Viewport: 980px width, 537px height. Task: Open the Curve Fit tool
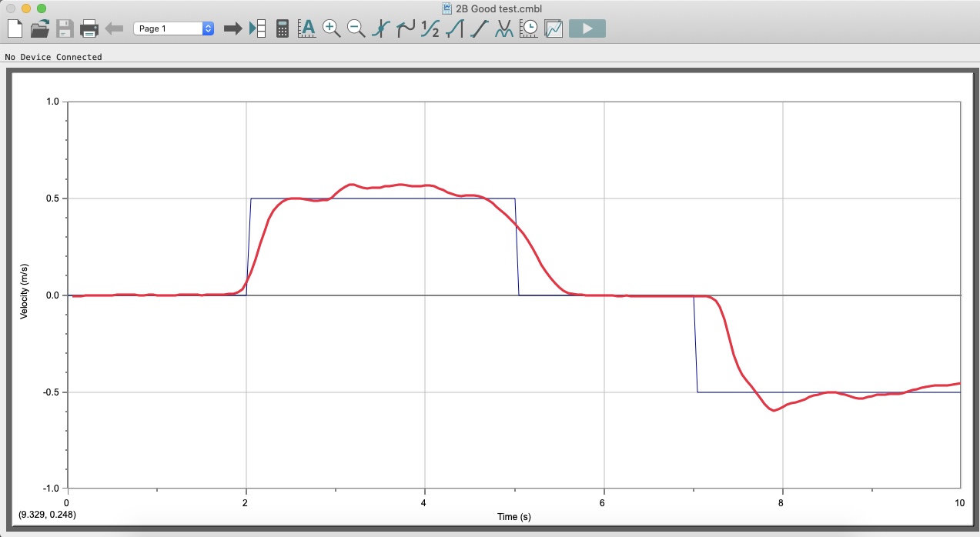click(504, 29)
